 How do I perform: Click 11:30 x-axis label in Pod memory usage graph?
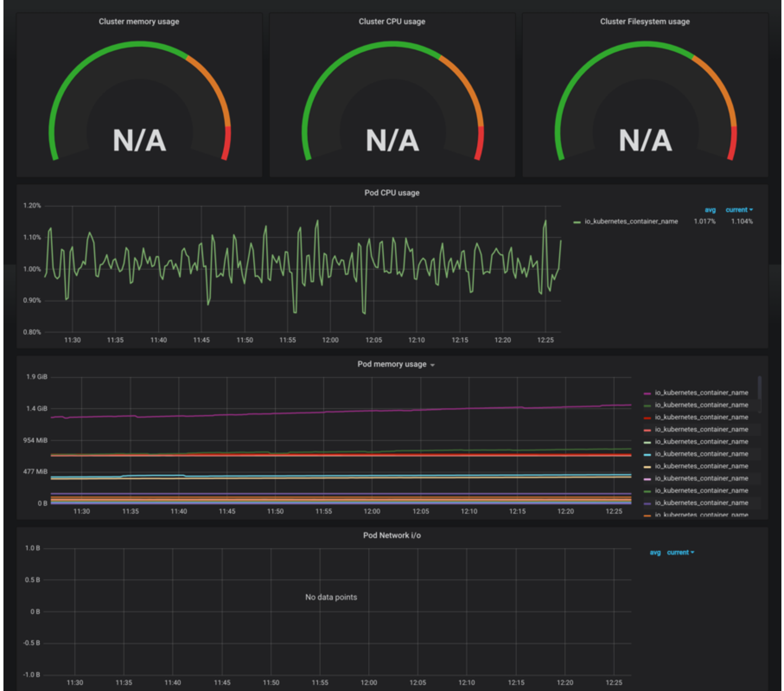pos(81,511)
